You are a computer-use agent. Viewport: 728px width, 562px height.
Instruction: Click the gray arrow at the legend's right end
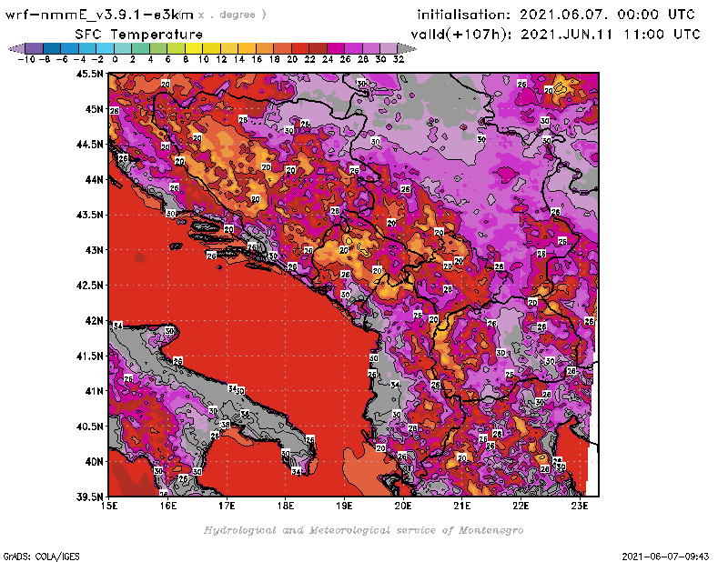click(407, 48)
